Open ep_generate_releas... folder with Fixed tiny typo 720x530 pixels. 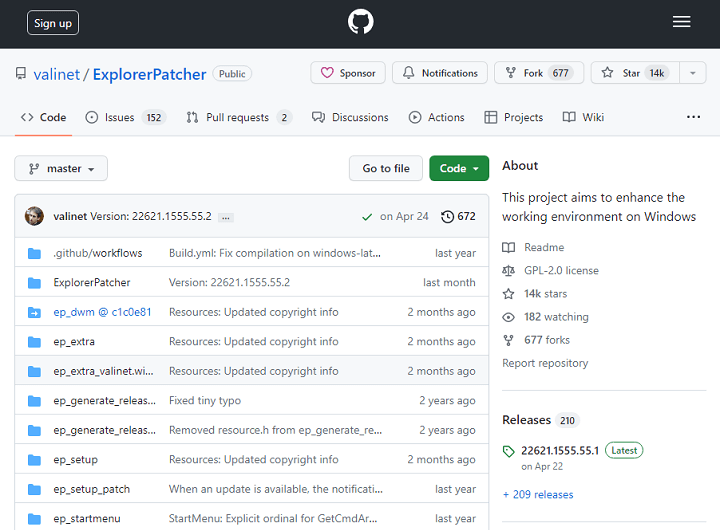coord(105,400)
